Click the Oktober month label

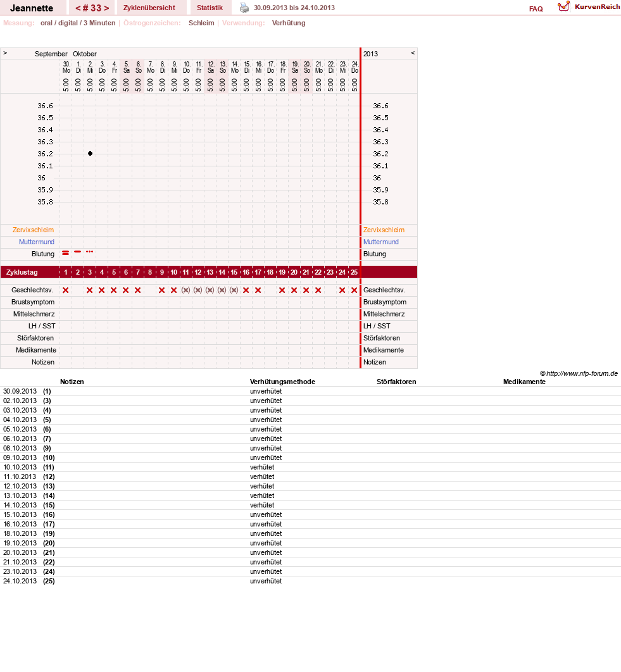click(x=84, y=54)
